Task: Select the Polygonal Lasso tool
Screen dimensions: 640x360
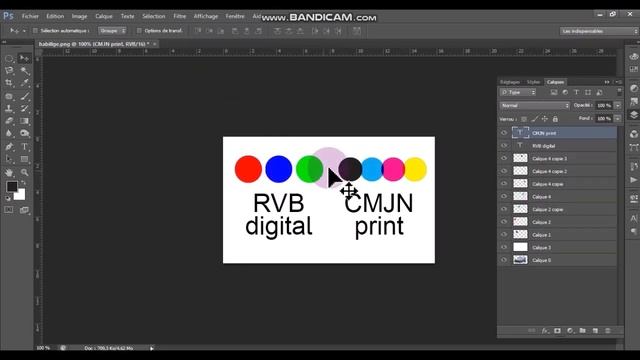Action: click(x=9, y=71)
